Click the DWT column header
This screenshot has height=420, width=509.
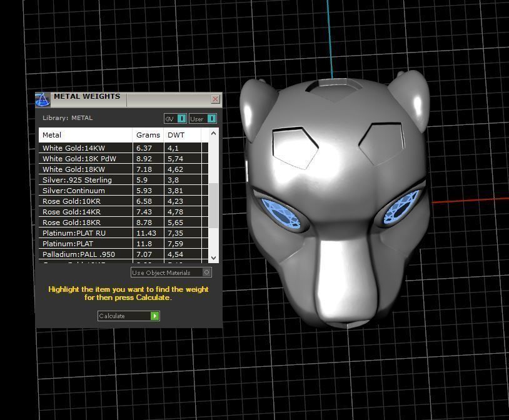point(182,135)
